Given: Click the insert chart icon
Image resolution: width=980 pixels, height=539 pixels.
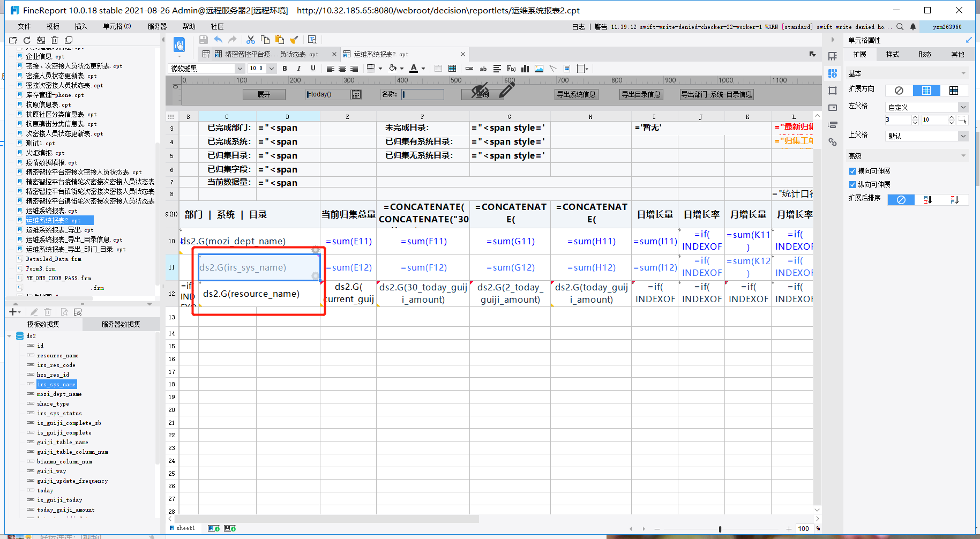Looking at the screenshot, I should tap(525, 69).
